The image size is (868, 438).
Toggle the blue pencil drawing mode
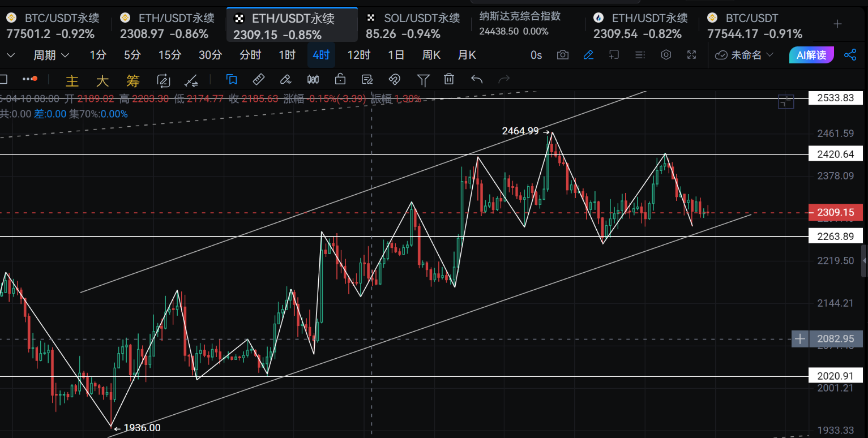pos(588,55)
